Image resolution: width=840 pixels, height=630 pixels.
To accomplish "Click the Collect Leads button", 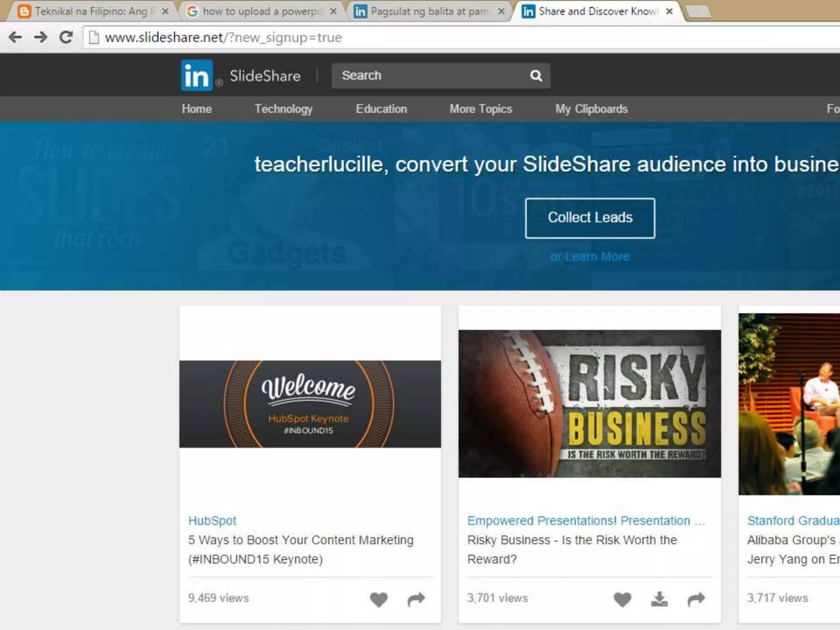I will click(x=590, y=218).
